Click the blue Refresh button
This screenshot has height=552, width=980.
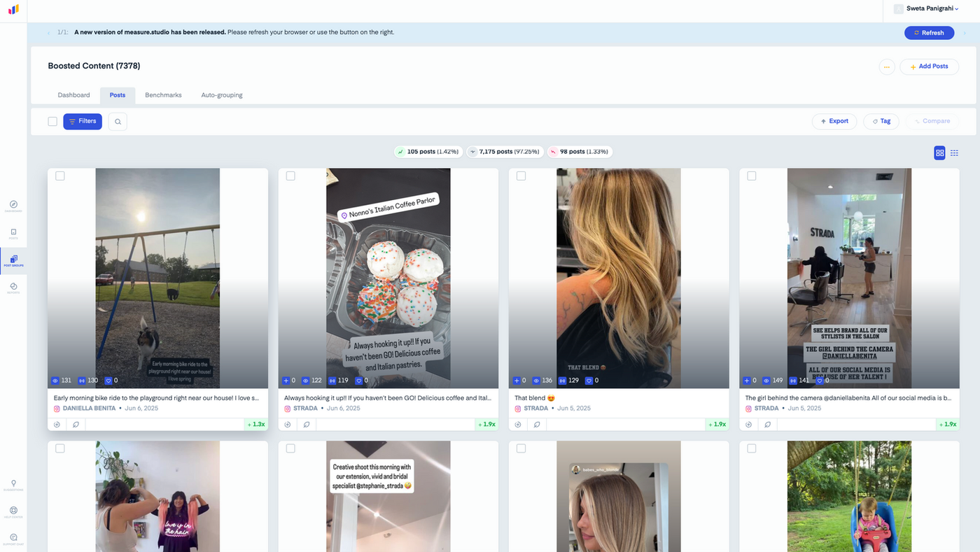tap(929, 33)
